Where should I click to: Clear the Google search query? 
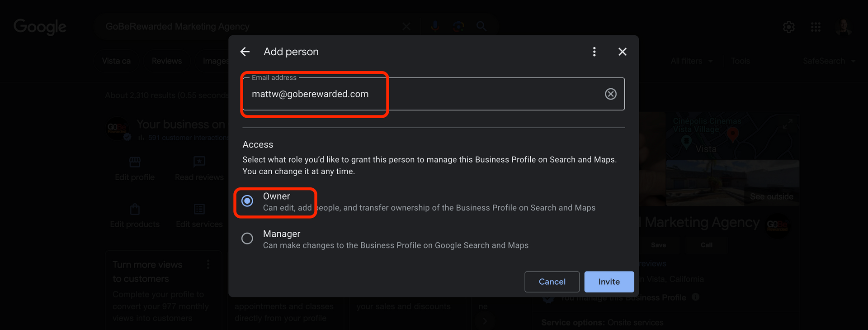[x=406, y=27]
